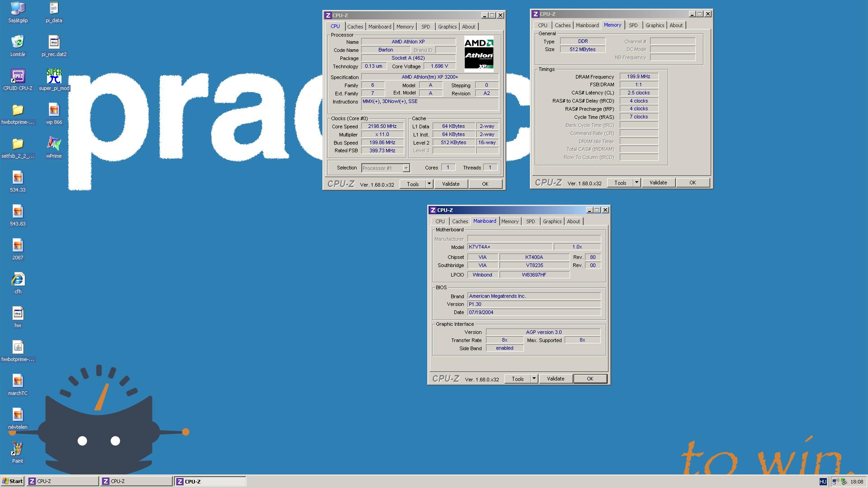Click the AMD Athlon XP logo

(x=479, y=55)
